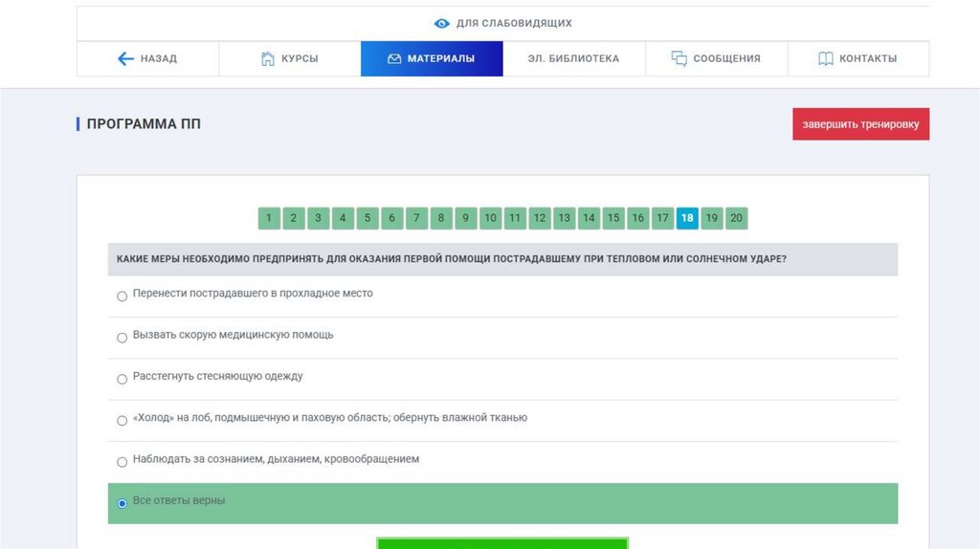This screenshot has height=549, width=980.
Task: Open the Курсы tab
Action: coord(290,58)
